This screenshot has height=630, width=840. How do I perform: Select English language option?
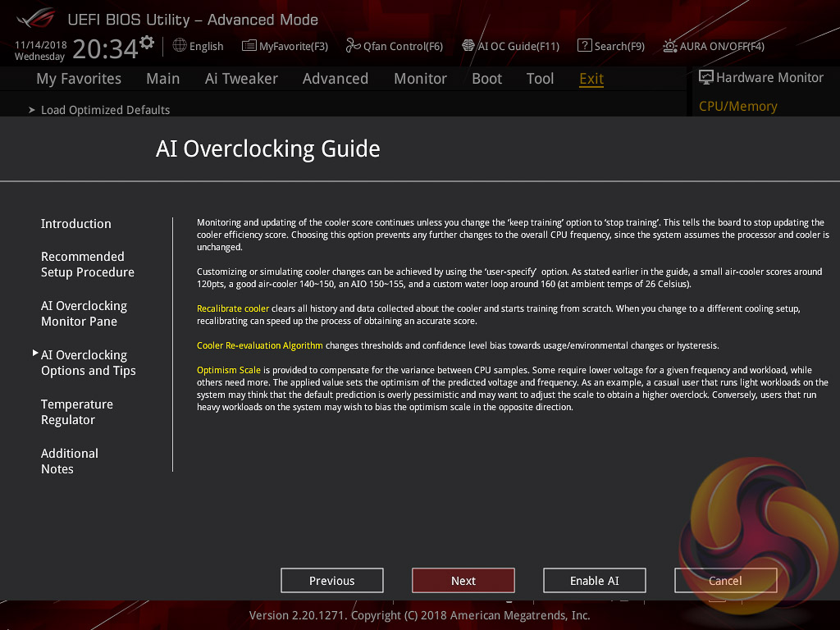[206, 47]
